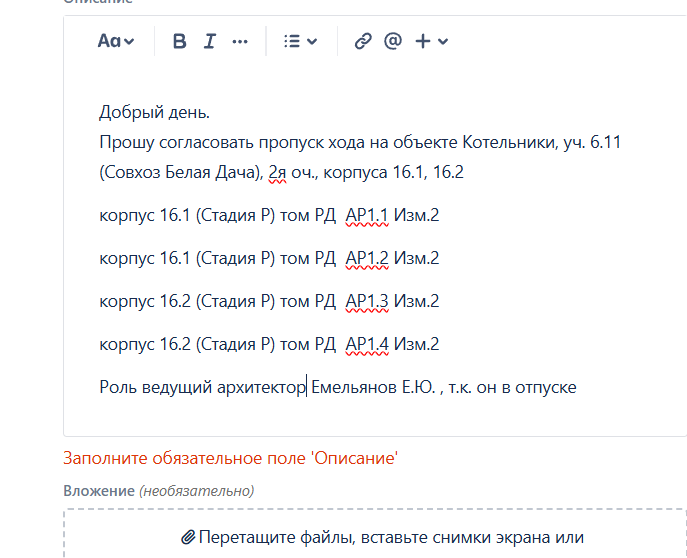The width and height of the screenshot is (687, 558).
Task: Click the line containing 'АР1.3 Изм.2'
Action: click(269, 301)
